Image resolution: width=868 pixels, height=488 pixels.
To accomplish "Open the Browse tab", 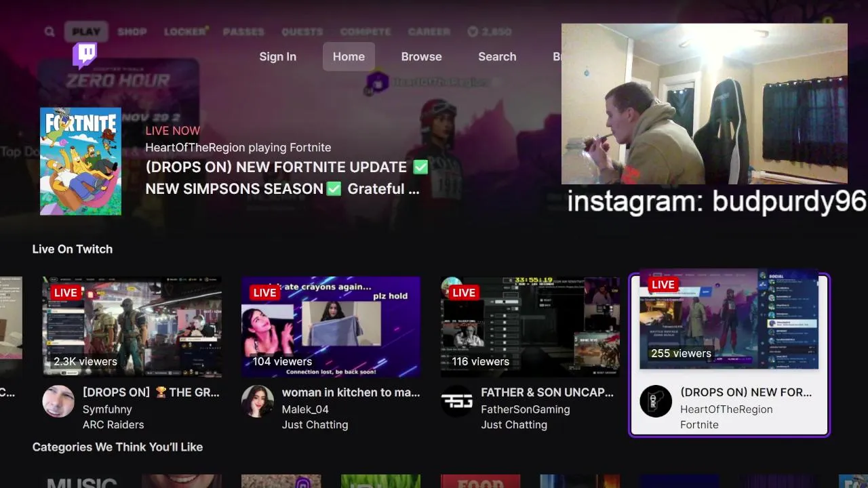I will tap(421, 57).
